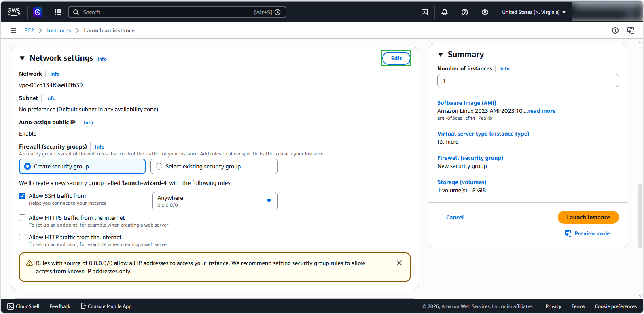
Task: Open the Privacy link
Action: pos(553,306)
